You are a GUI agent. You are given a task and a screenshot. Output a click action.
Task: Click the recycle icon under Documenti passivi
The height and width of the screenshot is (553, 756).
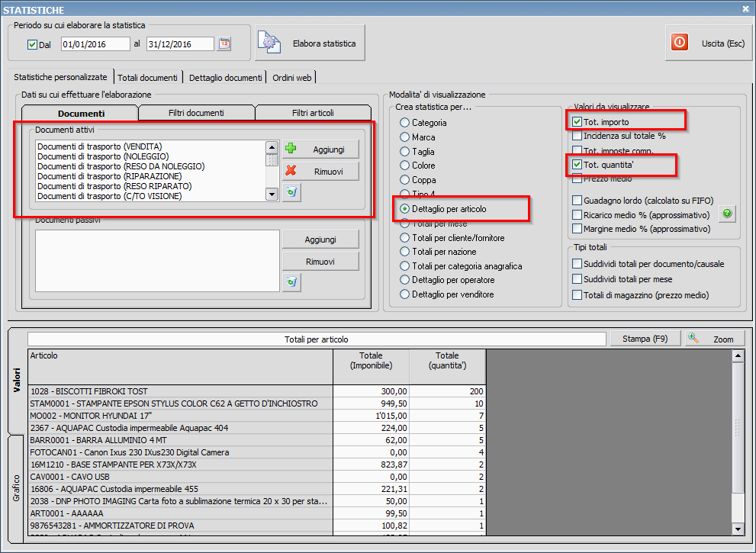pyautogui.click(x=291, y=283)
